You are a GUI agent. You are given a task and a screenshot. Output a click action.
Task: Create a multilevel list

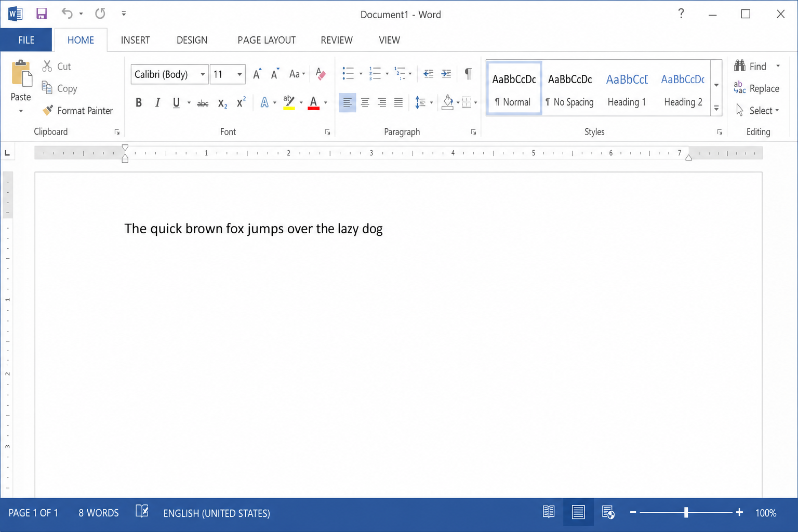click(400, 74)
